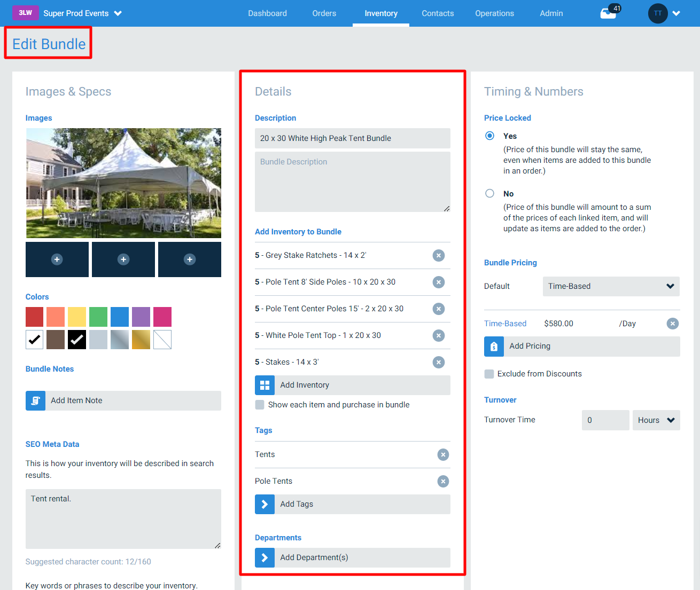Add image in third empty plus slot
This screenshot has height=590, width=700.
[190, 259]
